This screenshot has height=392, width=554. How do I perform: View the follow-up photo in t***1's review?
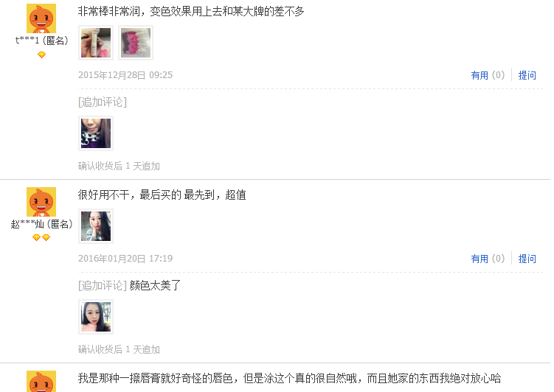click(96, 133)
